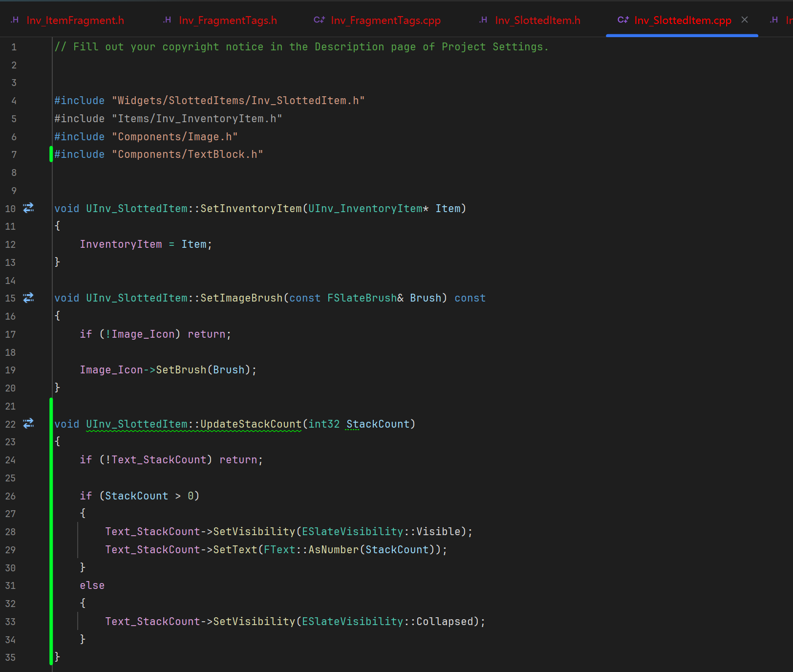The height and width of the screenshot is (672, 793).
Task: Click the SetImageBrush function name
Action: pyautogui.click(x=241, y=298)
